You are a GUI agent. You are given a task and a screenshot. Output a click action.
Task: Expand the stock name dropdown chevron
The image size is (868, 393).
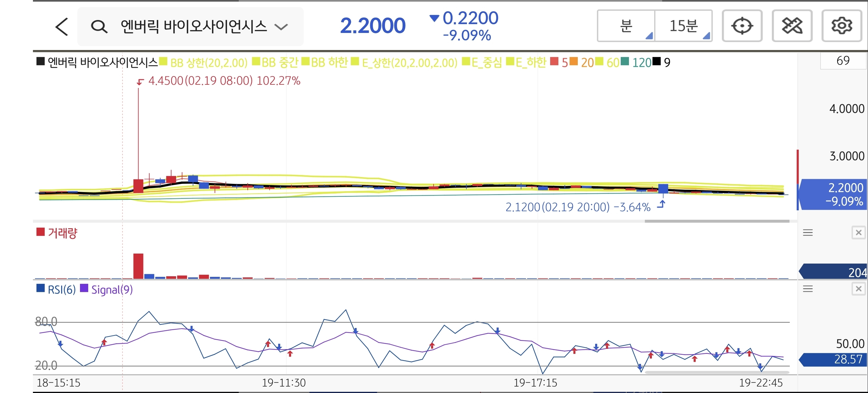281,27
